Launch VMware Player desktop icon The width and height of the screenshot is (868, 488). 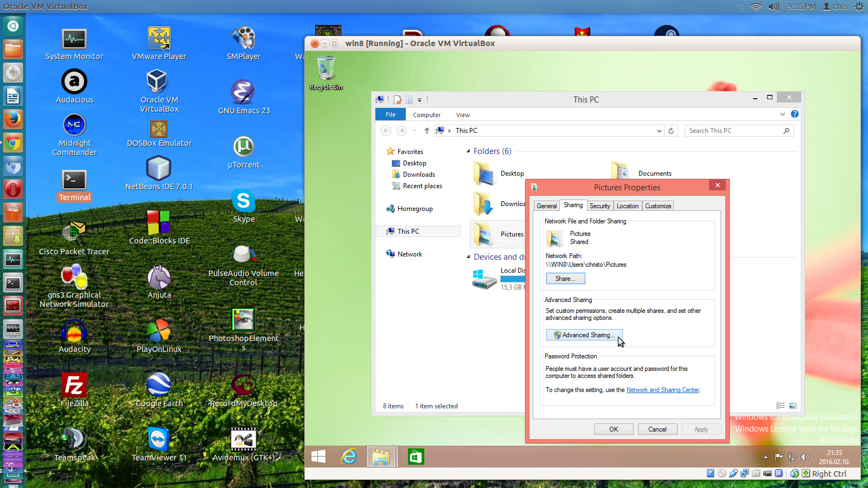(x=159, y=39)
